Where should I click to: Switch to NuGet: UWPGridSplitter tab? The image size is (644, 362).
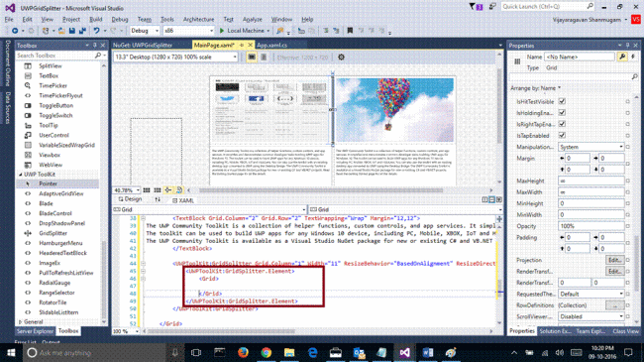[x=143, y=46]
